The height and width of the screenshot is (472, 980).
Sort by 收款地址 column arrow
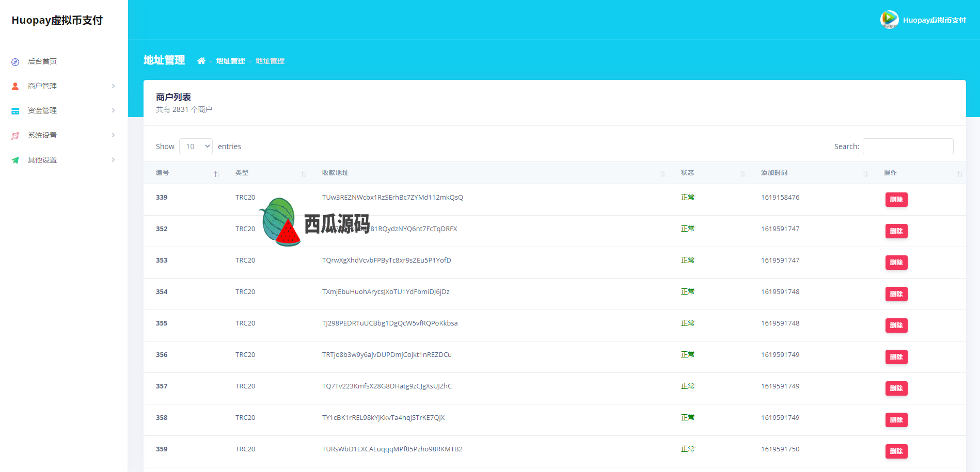tap(662, 174)
